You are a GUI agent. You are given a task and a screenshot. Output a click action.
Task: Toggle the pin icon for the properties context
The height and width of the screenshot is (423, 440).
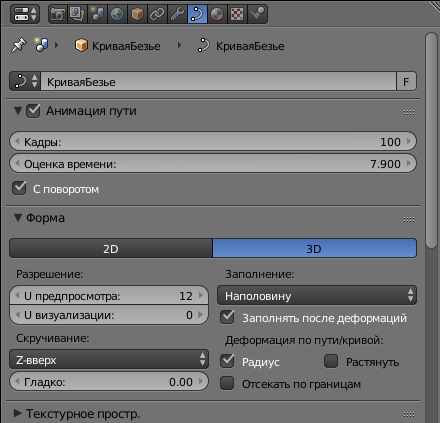[19, 45]
